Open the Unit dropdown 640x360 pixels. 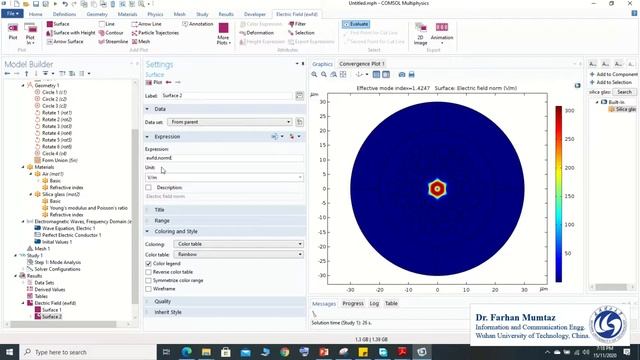pos(224,178)
